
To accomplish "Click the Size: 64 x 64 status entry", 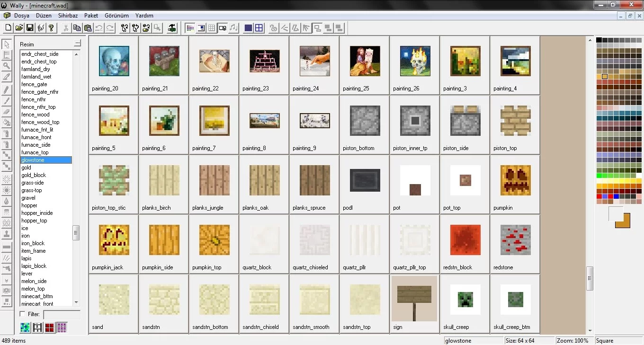I will point(529,341).
